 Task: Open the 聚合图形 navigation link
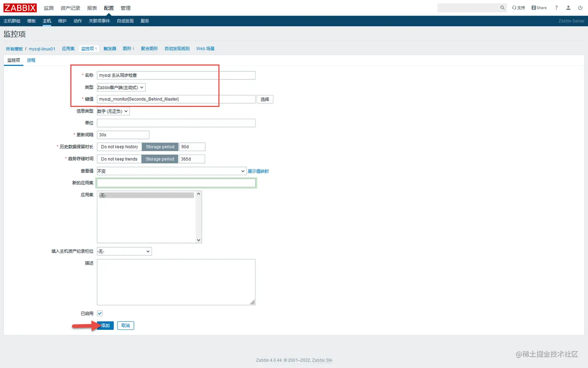coord(149,49)
